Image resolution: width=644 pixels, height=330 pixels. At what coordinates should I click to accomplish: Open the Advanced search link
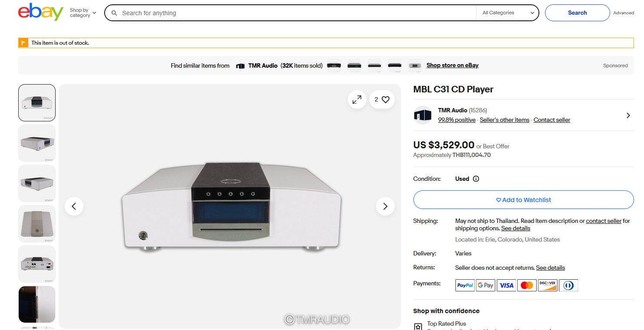tap(623, 13)
